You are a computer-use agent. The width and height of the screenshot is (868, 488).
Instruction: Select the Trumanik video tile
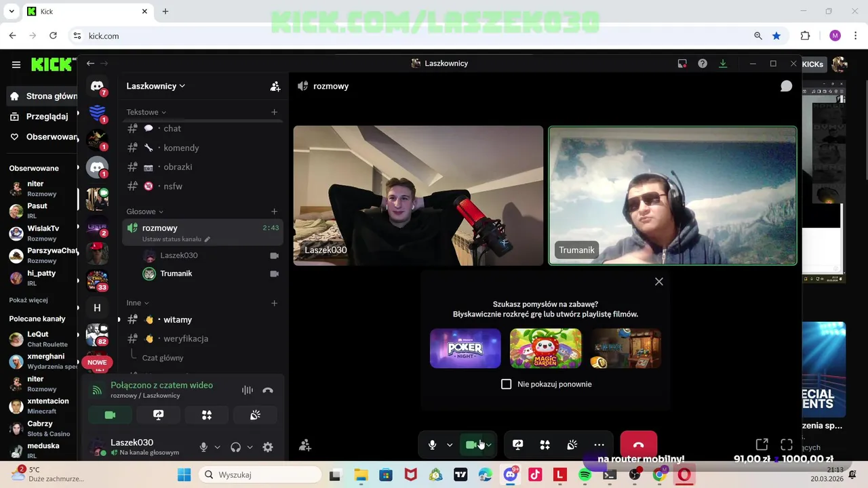click(x=673, y=195)
